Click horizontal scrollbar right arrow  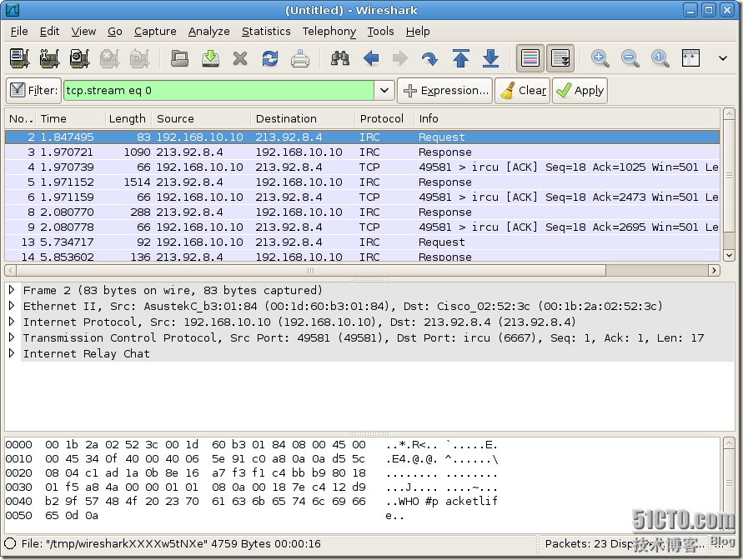(x=714, y=270)
